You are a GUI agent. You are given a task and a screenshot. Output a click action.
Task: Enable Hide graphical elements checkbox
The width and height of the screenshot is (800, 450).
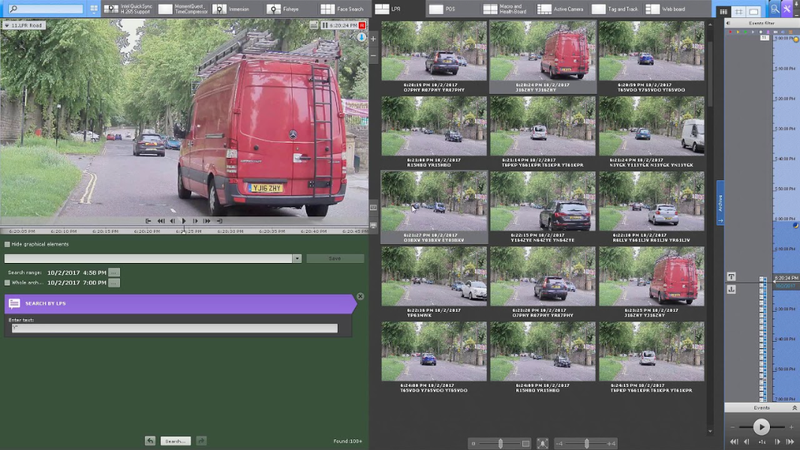point(7,244)
